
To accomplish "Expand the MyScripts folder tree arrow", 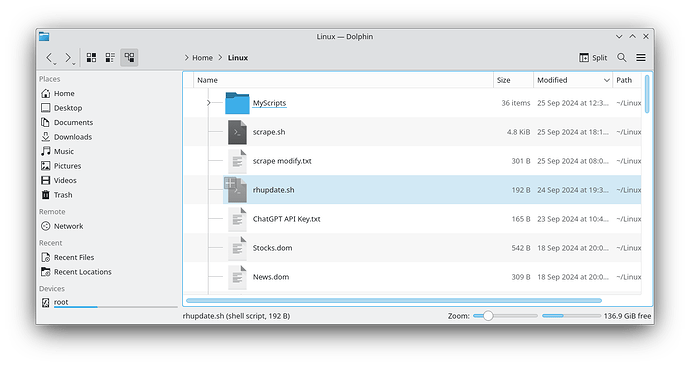I will pyautogui.click(x=209, y=103).
